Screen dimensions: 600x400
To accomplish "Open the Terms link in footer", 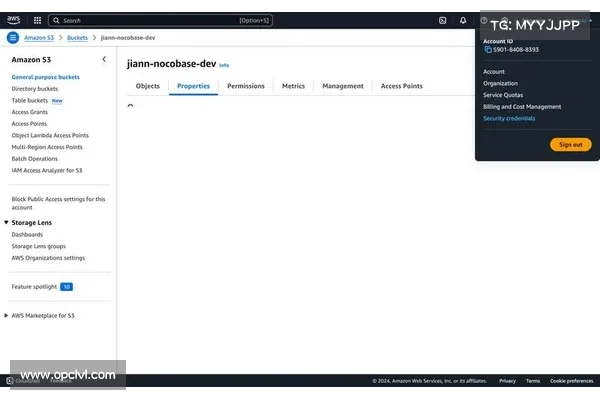I will pos(533,381).
